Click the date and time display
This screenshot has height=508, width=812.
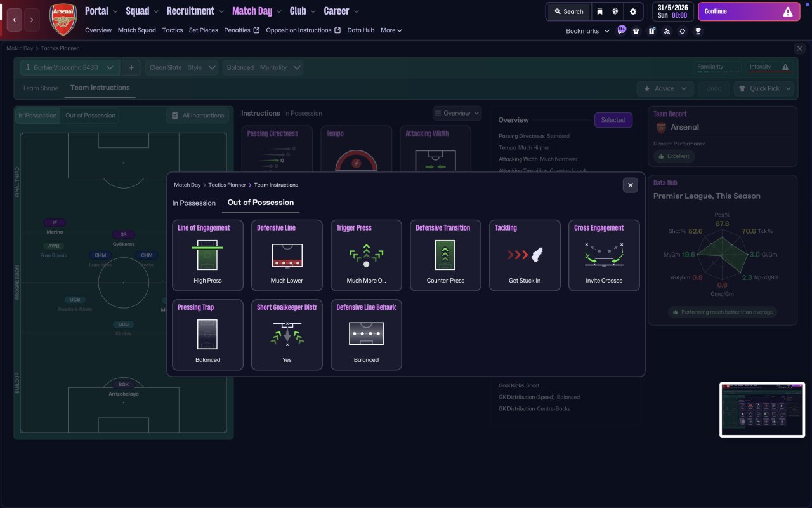pos(672,11)
